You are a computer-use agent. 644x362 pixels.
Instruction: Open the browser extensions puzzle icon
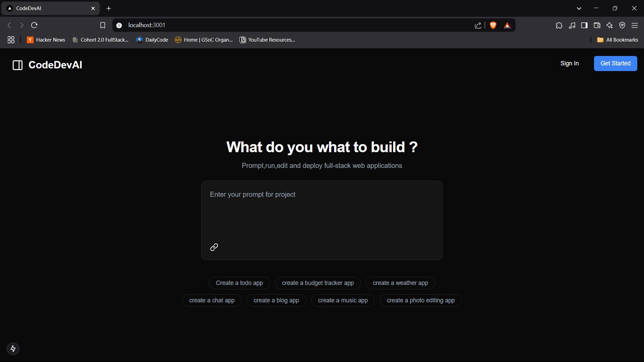pos(559,25)
